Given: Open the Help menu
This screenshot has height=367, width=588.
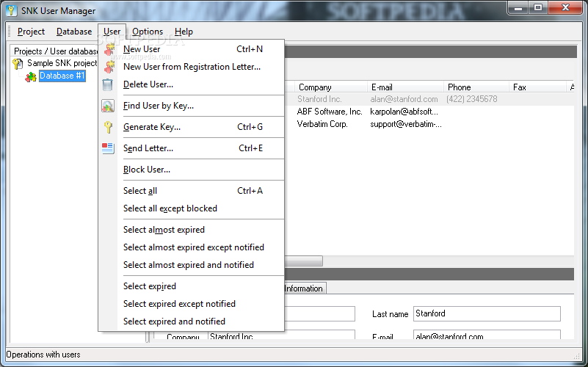Looking at the screenshot, I should [184, 32].
